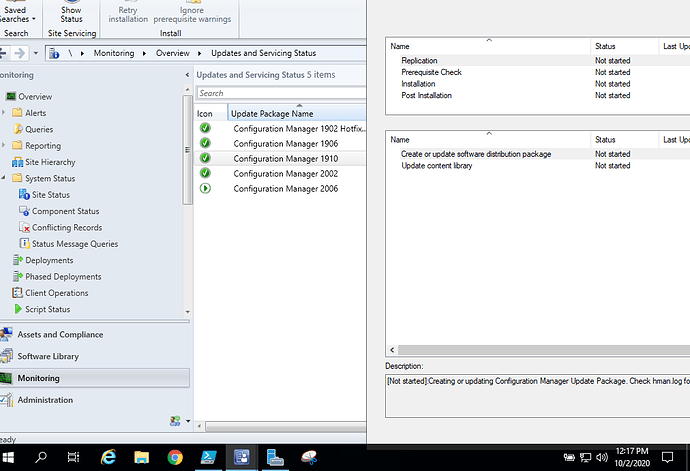
Task: Launch Internet Explorer from taskbar
Action: [x=108, y=457]
